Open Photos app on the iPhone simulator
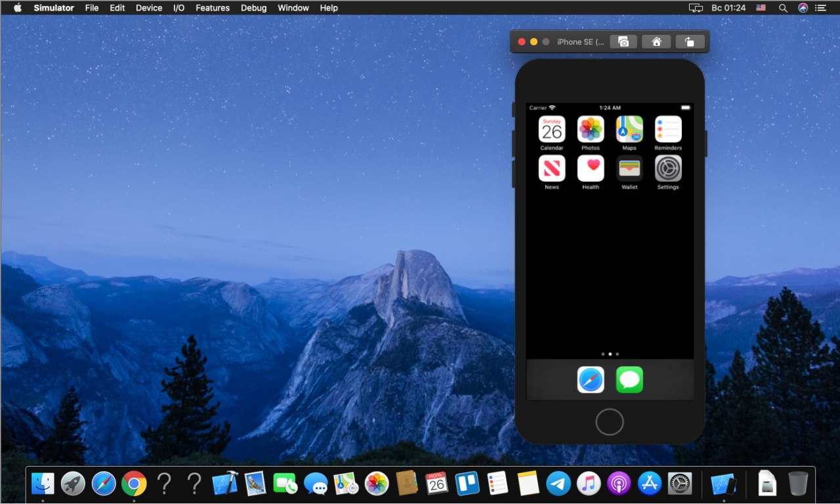Viewport: 840px width, 504px height. pyautogui.click(x=590, y=129)
